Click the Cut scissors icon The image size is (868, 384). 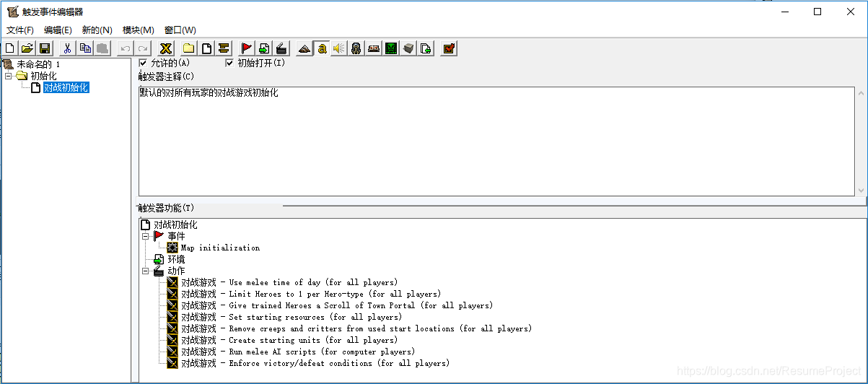coord(68,48)
